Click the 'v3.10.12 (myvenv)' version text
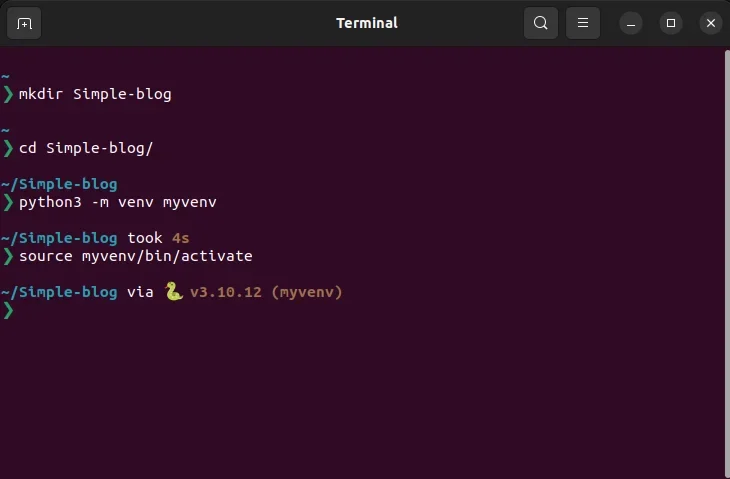The width and height of the screenshot is (730, 479). click(266, 292)
